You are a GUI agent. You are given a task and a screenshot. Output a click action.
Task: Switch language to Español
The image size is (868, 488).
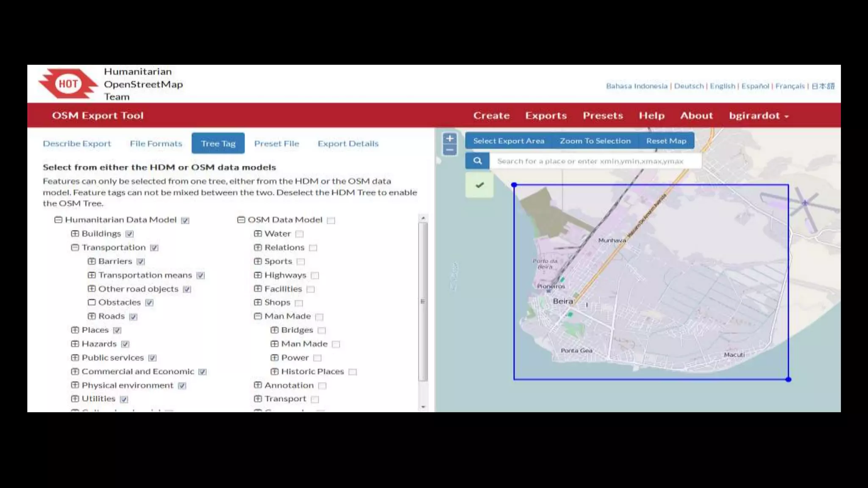(x=755, y=86)
